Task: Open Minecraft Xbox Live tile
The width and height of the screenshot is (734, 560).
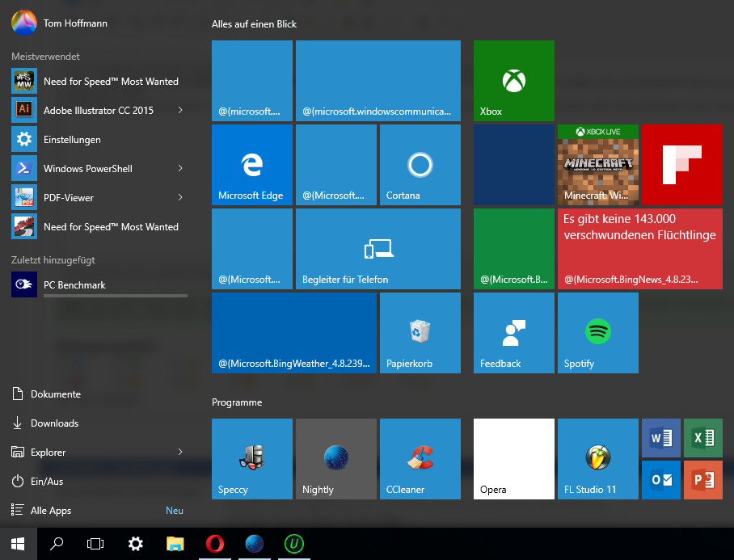Action: 597,165
